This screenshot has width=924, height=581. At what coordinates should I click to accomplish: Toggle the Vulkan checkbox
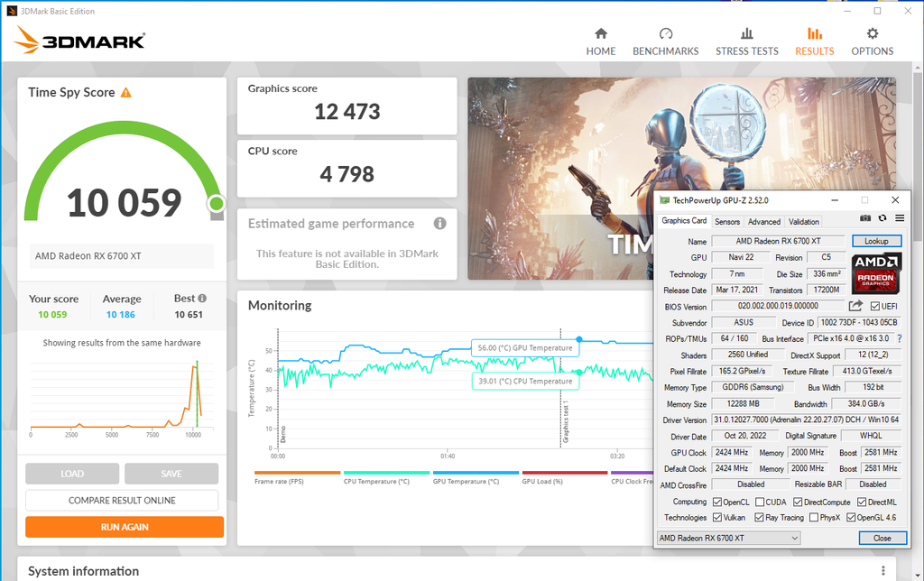[x=717, y=517]
